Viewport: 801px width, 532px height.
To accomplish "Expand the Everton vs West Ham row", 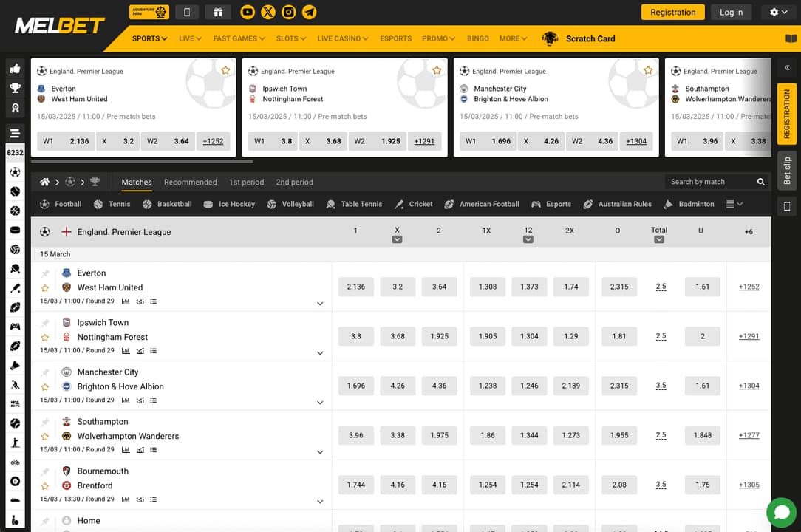I will (320, 304).
